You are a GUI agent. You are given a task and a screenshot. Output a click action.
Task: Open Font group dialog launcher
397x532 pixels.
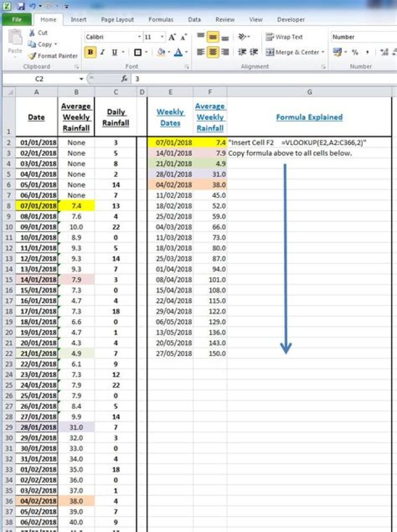pyautogui.click(x=187, y=67)
